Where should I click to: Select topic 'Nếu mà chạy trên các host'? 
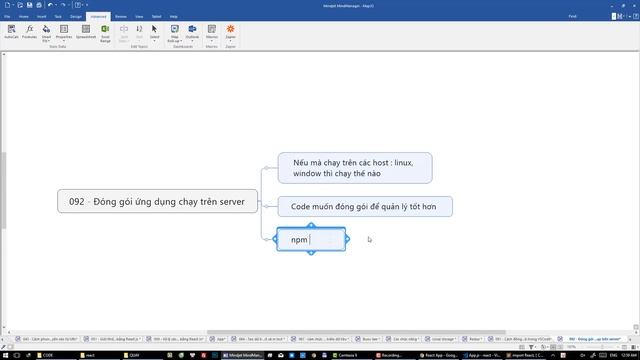(355, 168)
